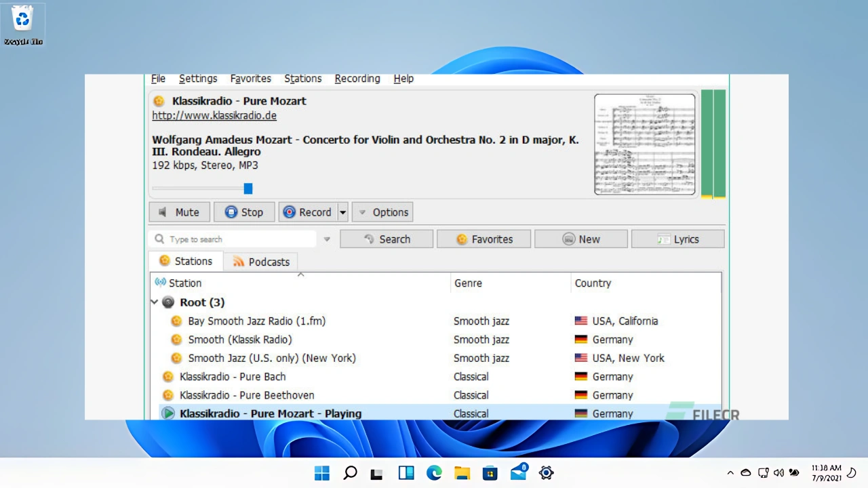Click Classical genre in the Pure Bach row
This screenshot has height=488, width=868.
(471, 377)
